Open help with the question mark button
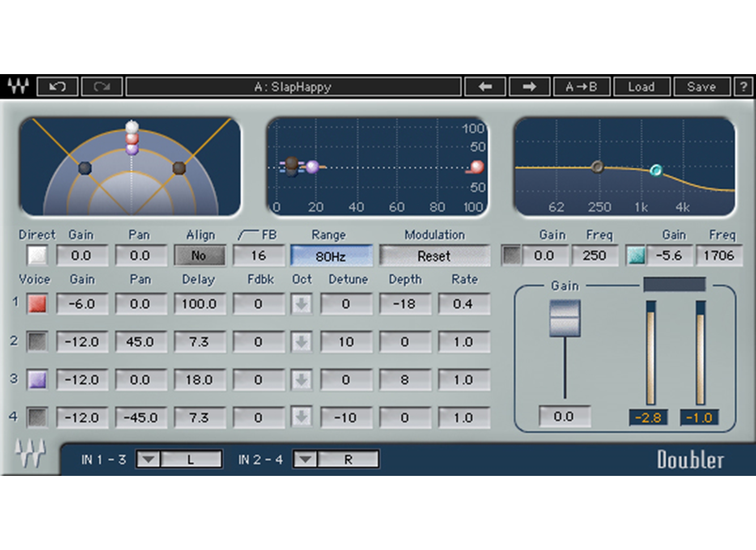 pyautogui.click(x=743, y=87)
